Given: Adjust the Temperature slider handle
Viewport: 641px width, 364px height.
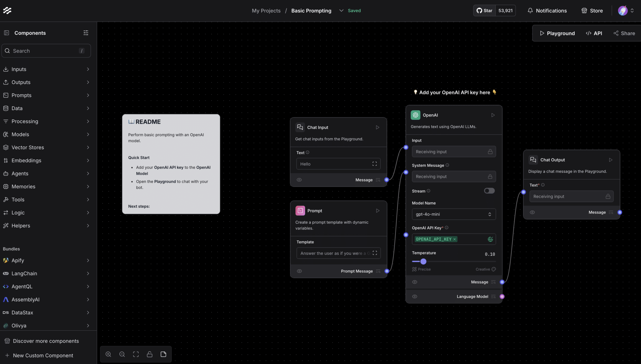Looking at the screenshot, I should coord(423,261).
